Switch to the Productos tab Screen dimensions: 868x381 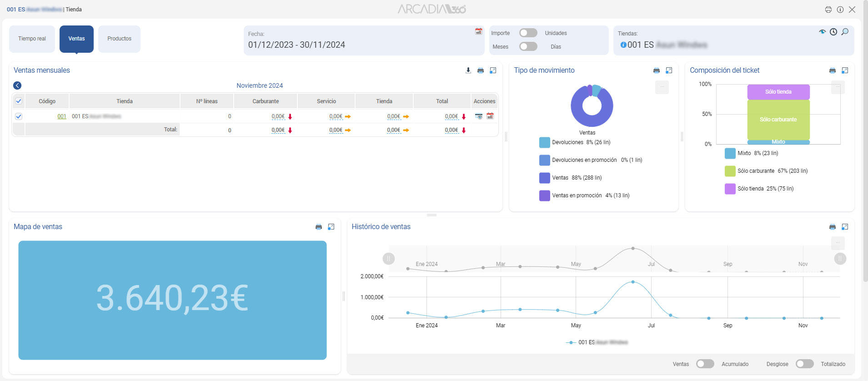119,39
